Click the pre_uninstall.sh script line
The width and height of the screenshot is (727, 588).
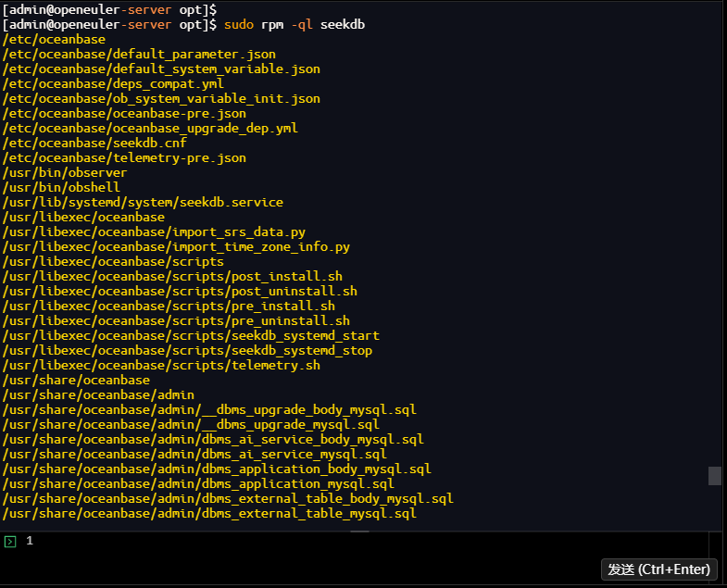pos(176,320)
